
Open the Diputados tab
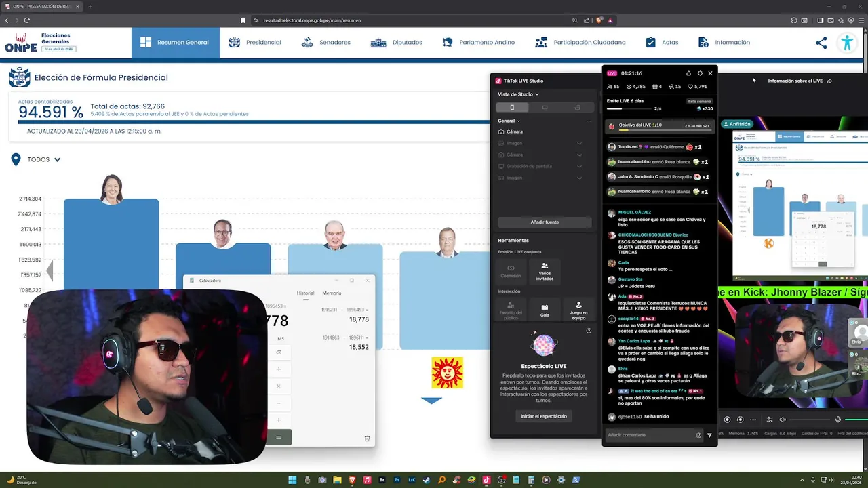[x=397, y=42]
